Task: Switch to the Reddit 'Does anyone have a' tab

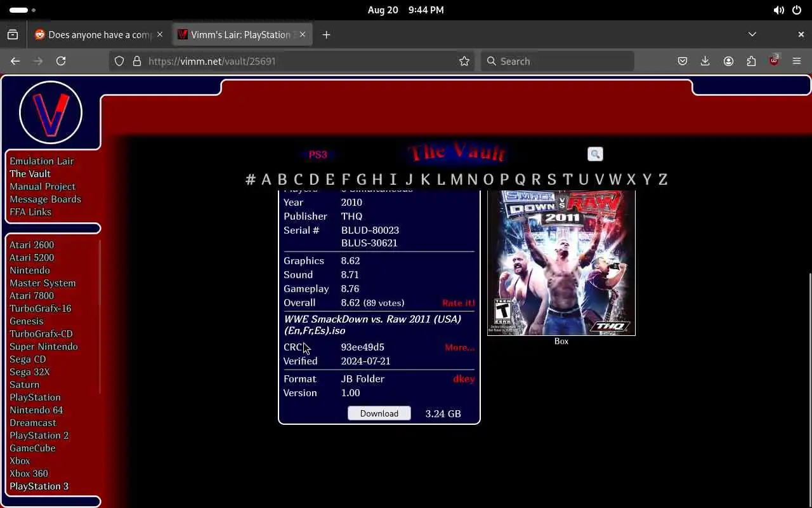Action: click(99, 34)
